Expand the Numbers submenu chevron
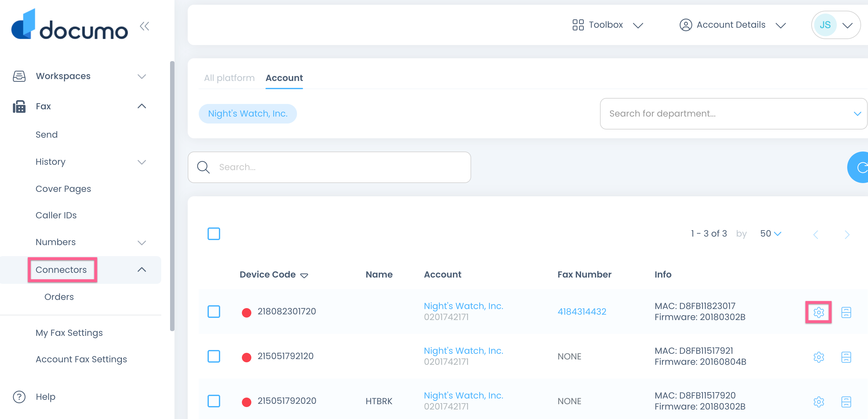868x419 pixels. tap(142, 243)
